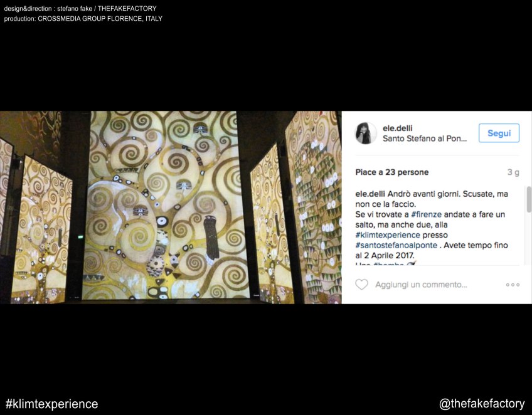
Task: Click the Piace a 23 persone likes count
Action: click(392, 172)
